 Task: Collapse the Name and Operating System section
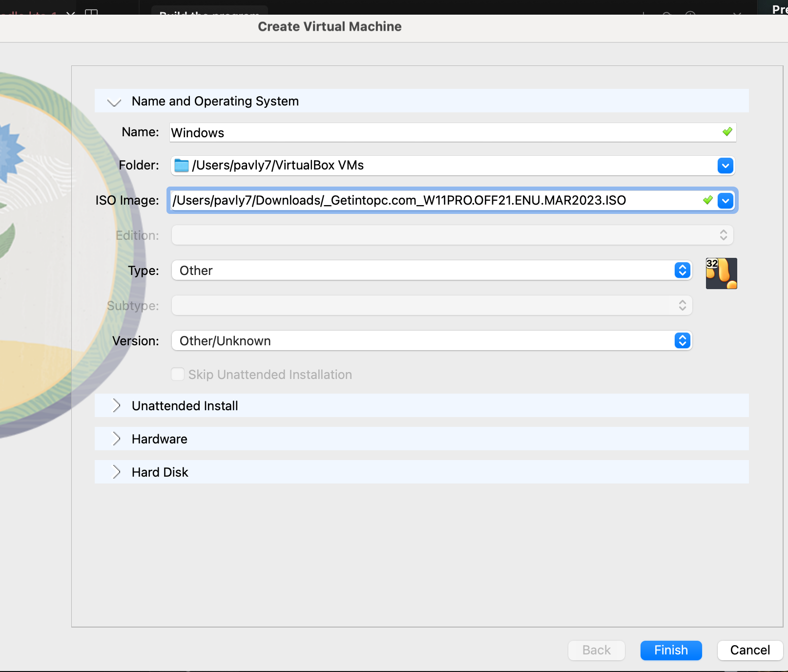click(114, 102)
